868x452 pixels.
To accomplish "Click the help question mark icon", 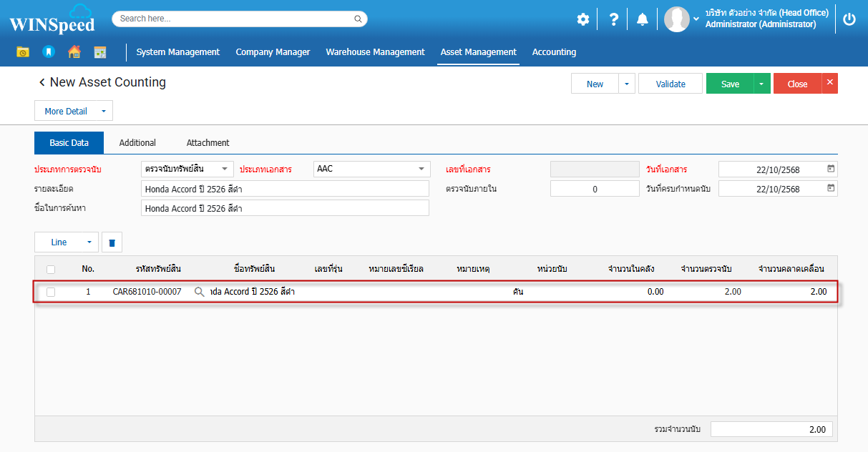I will [x=613, y=19].
